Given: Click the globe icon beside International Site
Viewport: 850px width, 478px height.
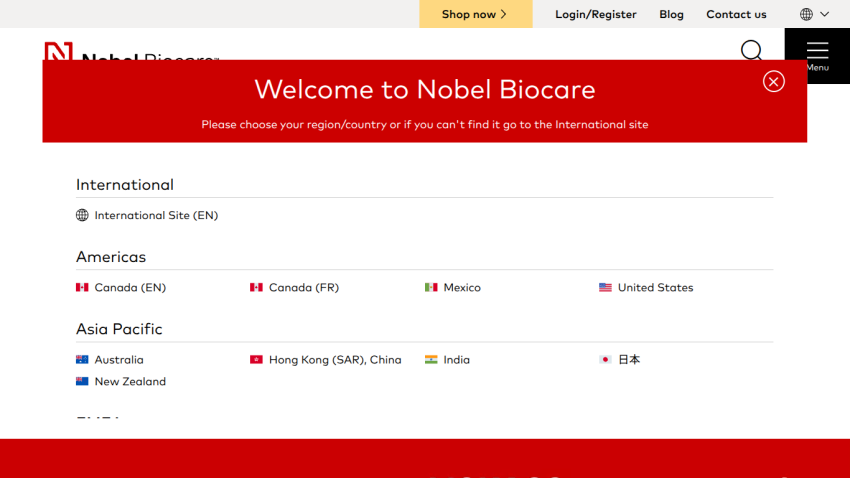Looking at the screenshot, I should pyautogui.click(x=82, y=215).
